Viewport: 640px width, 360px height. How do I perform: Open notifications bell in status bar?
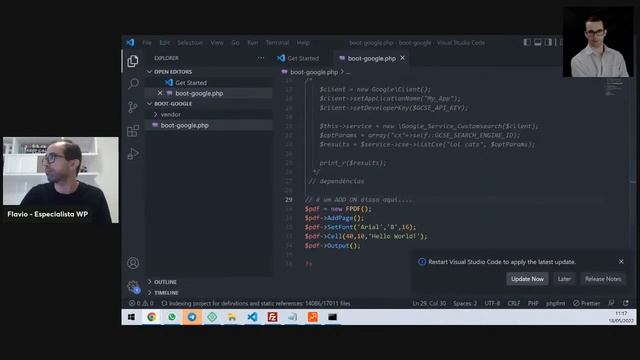[626, 303]
